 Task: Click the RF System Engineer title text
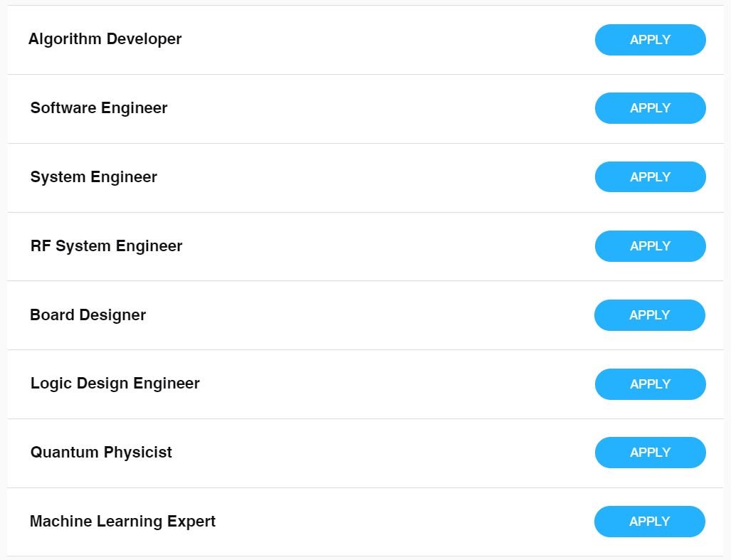(x=106, y=246)
